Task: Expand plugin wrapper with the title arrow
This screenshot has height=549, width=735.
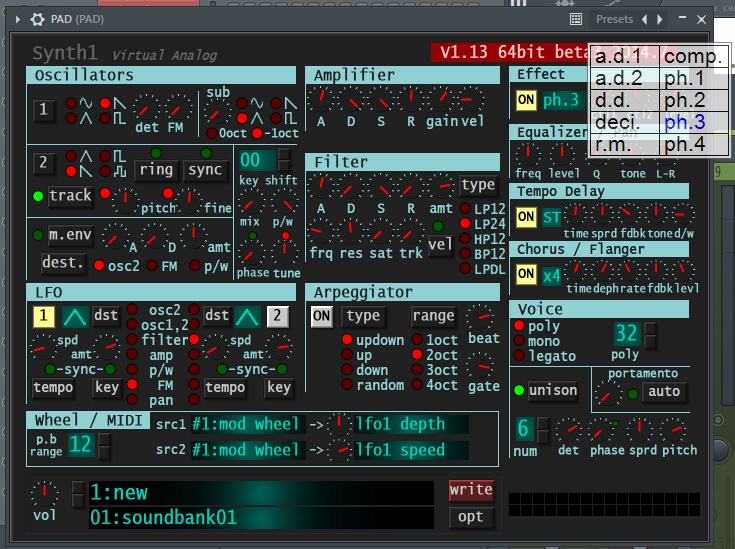Action: pos(18,19)
